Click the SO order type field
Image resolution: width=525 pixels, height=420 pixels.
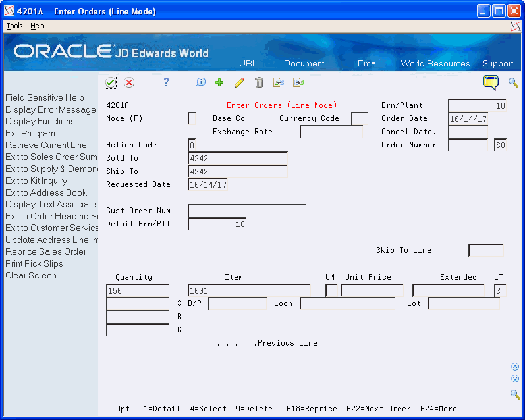[500, 145]
